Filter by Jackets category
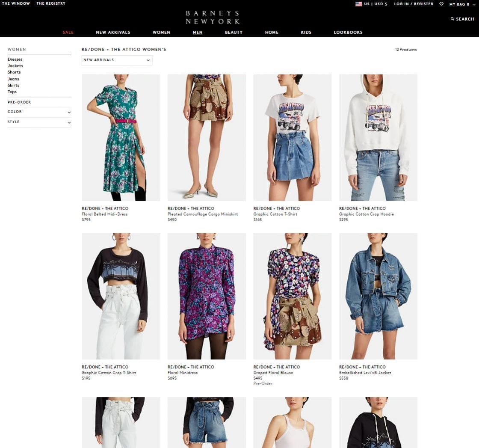 tap(15, 66)
